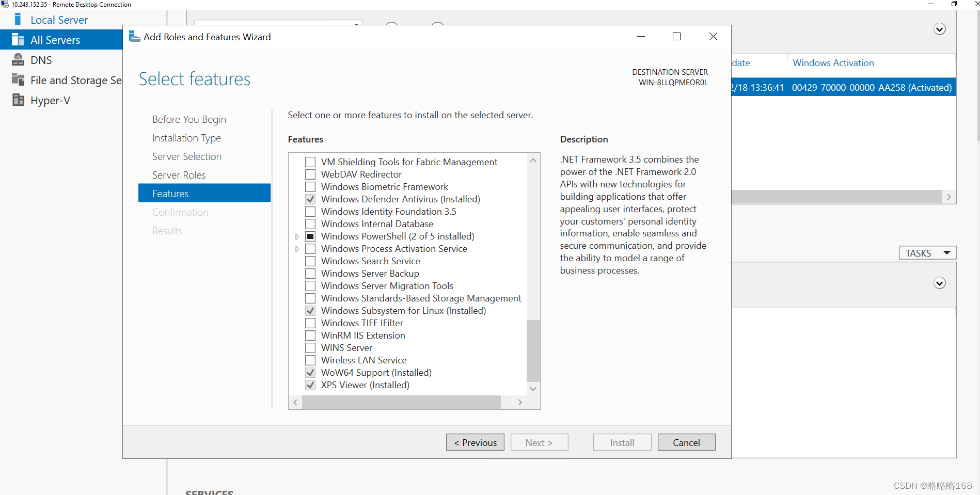Select XPS Viewer (Installed) row

tap(365, 385)
